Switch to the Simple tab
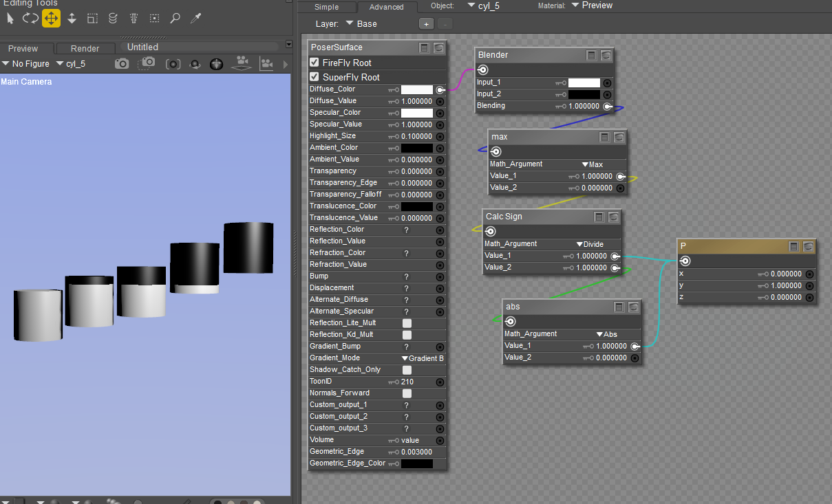832x504 pixels. [x=326, y=7]
